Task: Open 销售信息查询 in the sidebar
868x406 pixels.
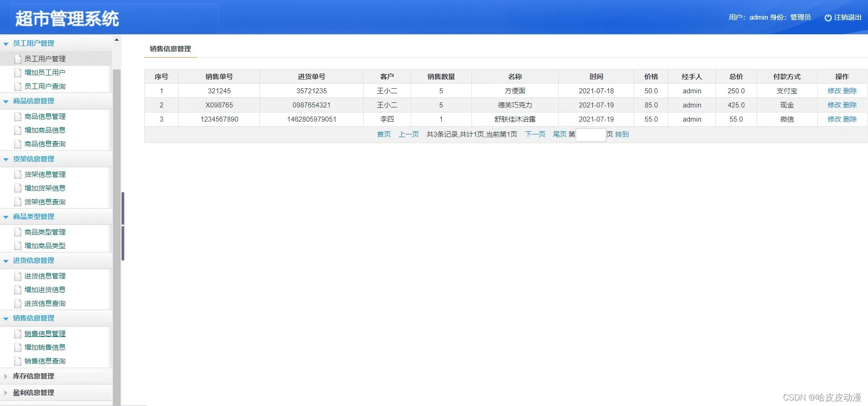Action: [x=45, y=361]
